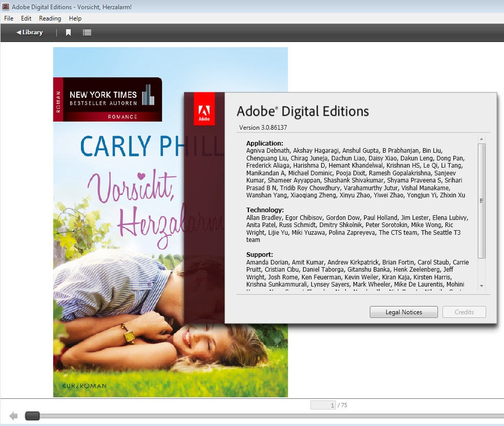The height and width of the screenshot is (426, 504).
Task: Click the New York Times Bestseller badge
Action: tap(108, 99)
